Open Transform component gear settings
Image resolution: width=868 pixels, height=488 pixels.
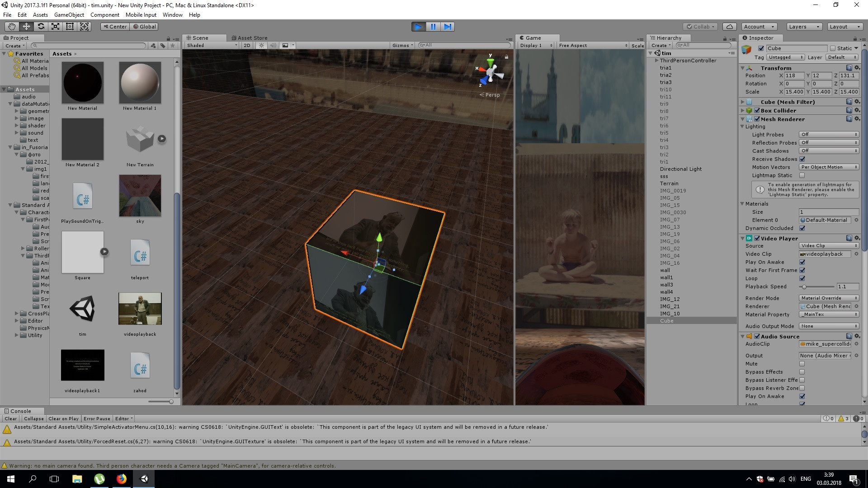[857, 68]
